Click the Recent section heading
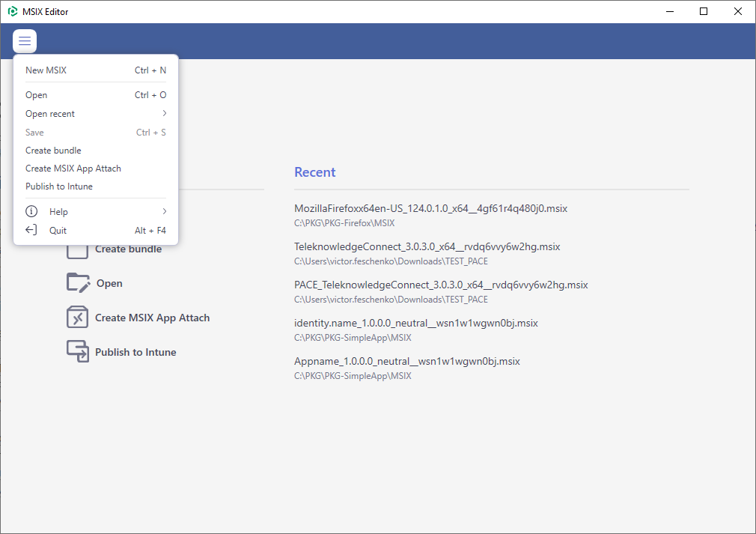This screenshot has width=756, height=534. click(315, 172)
